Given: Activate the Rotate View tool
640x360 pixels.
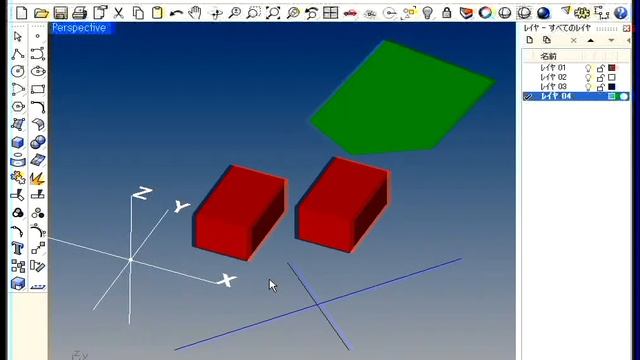Looking at the screenshot, I should click(x=216, y=13).
